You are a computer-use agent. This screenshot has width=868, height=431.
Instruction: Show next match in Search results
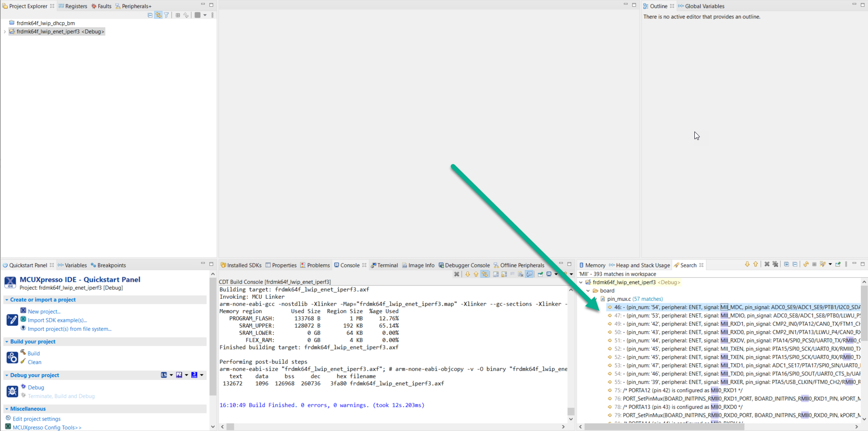click(x=747, y=265)
